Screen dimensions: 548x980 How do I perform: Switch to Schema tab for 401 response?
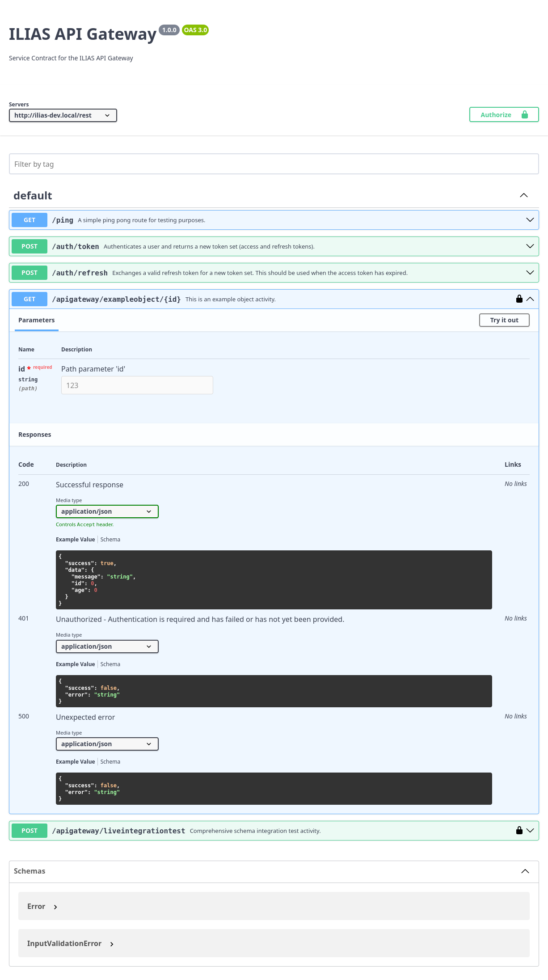(x=110, y=664)
